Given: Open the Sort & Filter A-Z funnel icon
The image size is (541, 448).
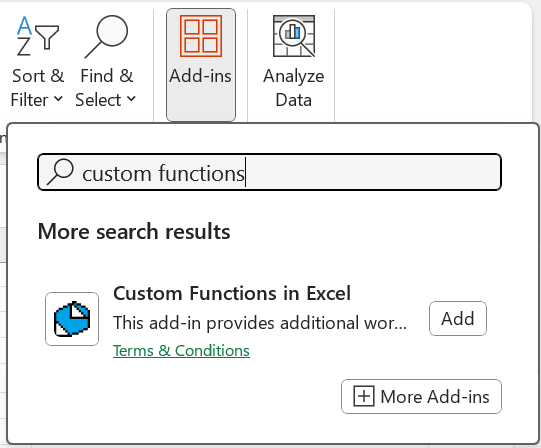Looking at the screenshot, I should pos(38,36).
